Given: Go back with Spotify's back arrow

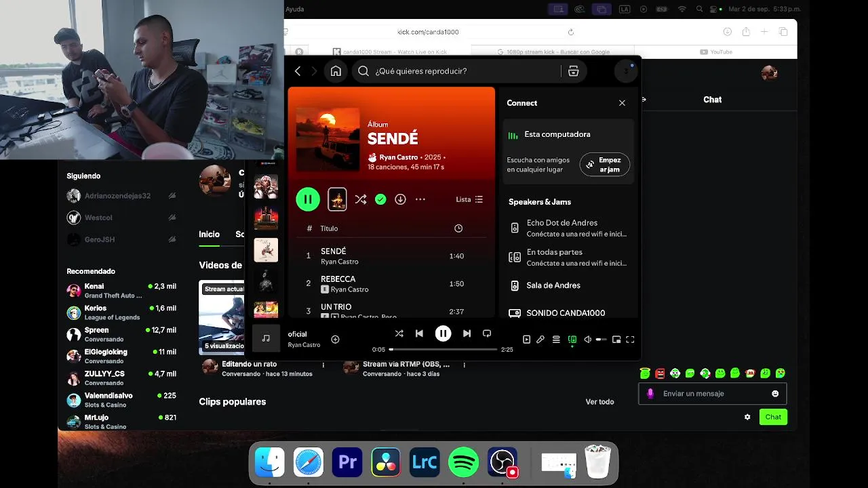Looking at the screenshot, I should coord(298,71).
